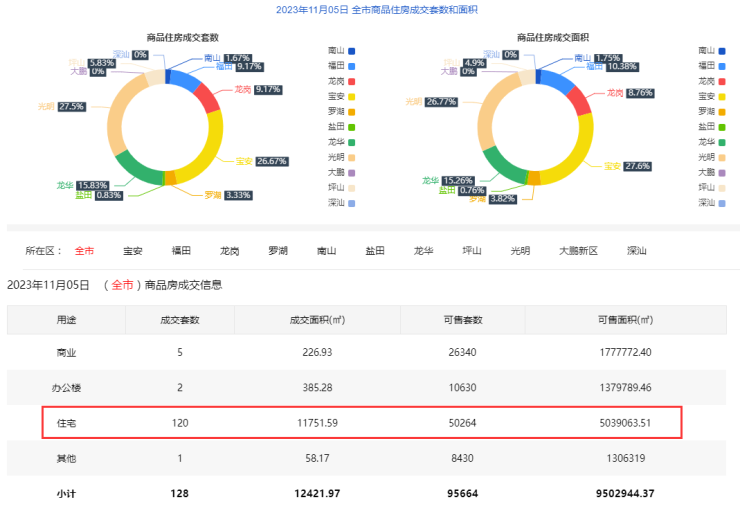
Task: Select 大鹏新区 district filter
Action: coord(578,251)
